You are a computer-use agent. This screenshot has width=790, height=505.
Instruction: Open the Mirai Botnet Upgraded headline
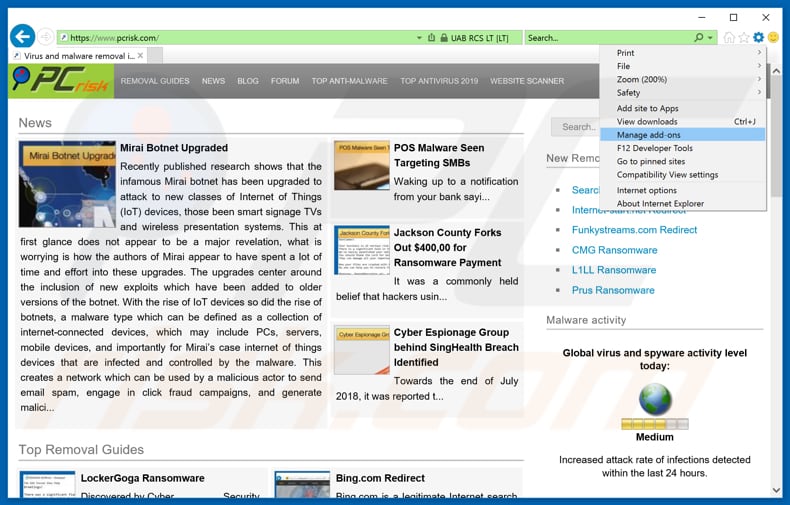(x=174, y=148)
